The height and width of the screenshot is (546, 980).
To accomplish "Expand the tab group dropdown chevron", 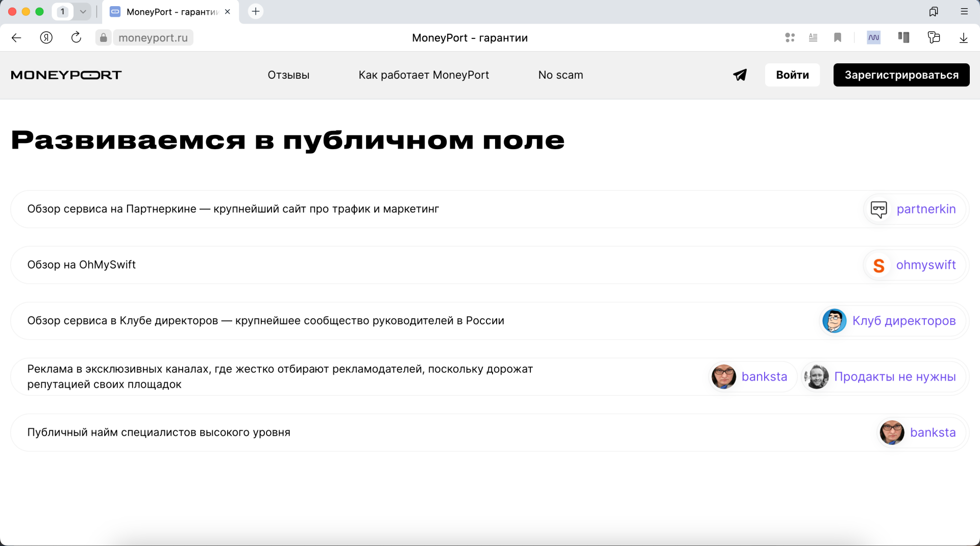I will click(83, 11).
